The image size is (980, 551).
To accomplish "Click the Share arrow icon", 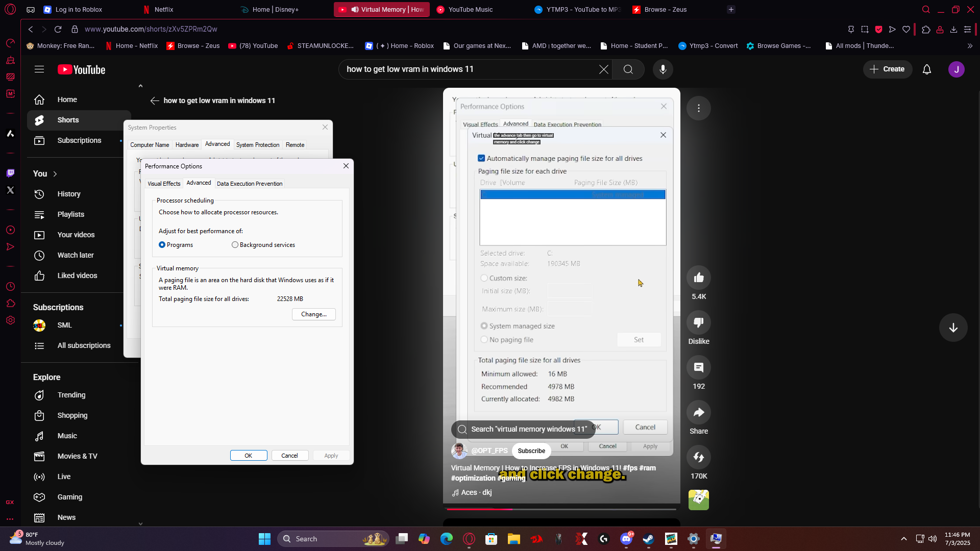I will [x=698, y=412].
